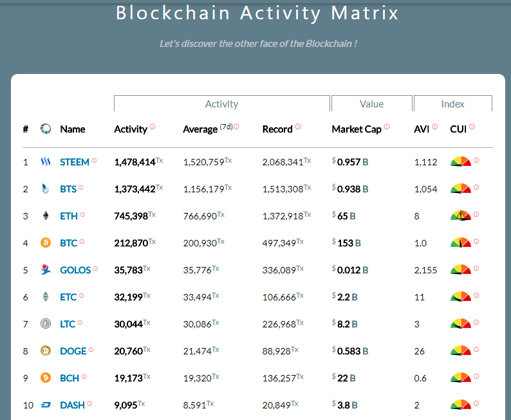Click the info icon beside BCH name

[84, 376]
